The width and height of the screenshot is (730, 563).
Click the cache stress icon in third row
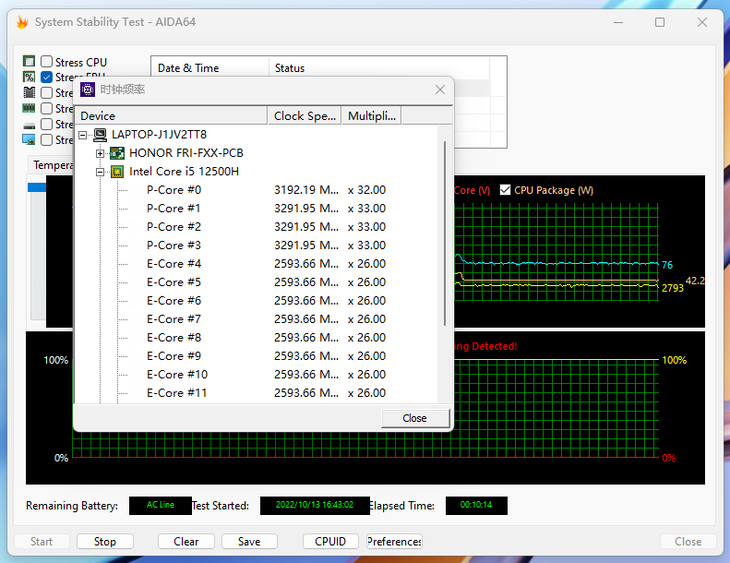point(29,92)
